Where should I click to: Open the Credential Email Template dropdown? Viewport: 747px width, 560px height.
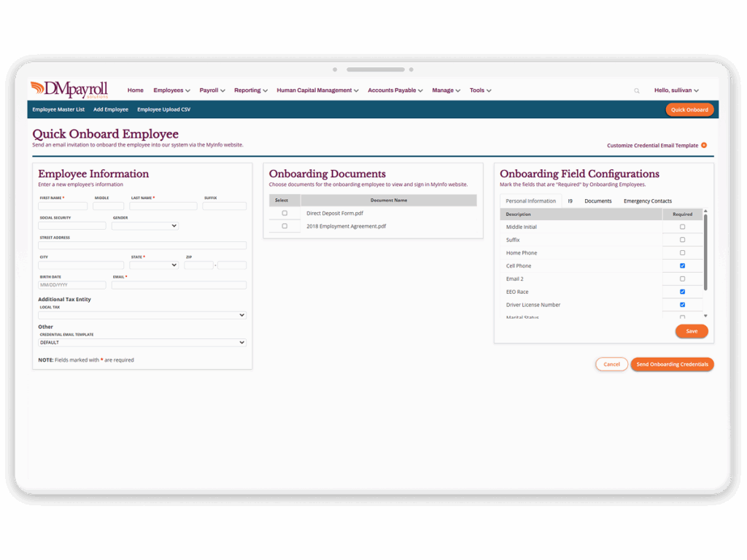142,343
